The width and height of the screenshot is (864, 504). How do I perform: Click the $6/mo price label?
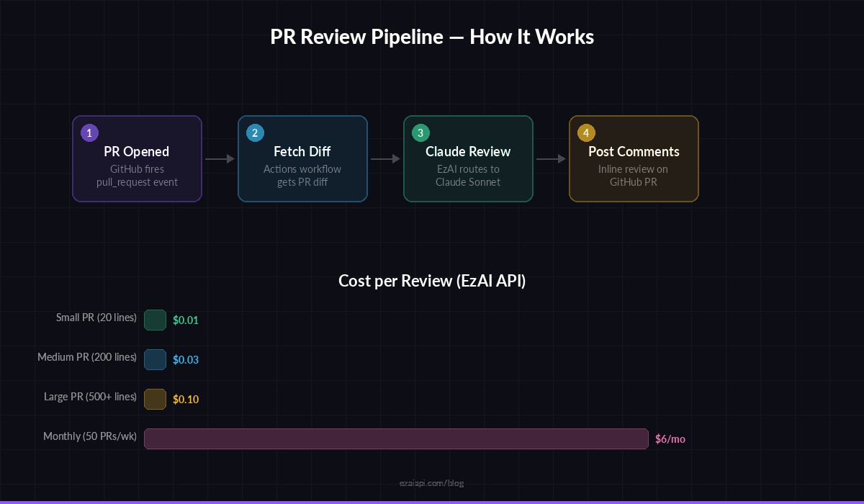pos(670,438)
